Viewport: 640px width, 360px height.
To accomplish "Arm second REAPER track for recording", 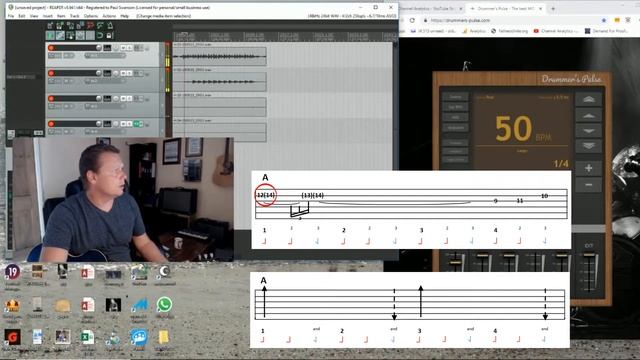I will (51, 73).
